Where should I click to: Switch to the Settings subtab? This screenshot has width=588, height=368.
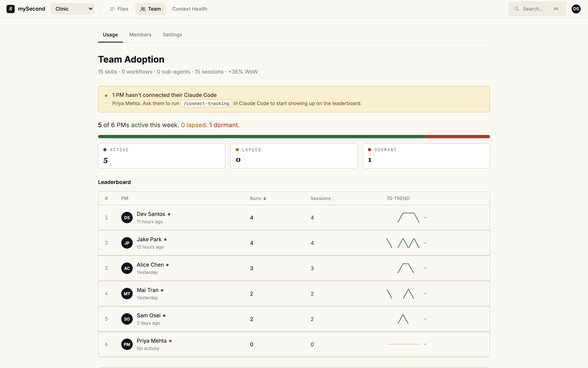click(x=172, y=35)
